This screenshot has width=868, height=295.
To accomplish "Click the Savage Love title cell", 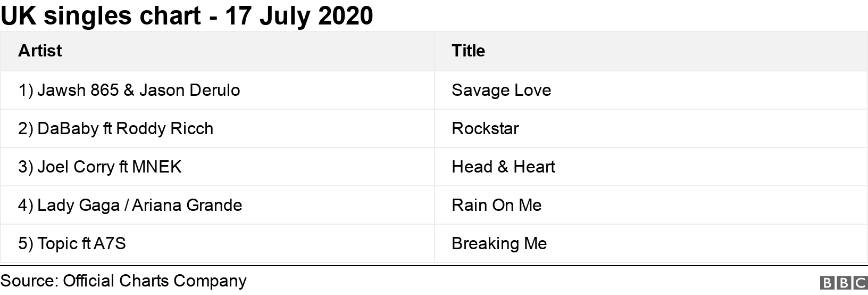I will pos(651,90).
